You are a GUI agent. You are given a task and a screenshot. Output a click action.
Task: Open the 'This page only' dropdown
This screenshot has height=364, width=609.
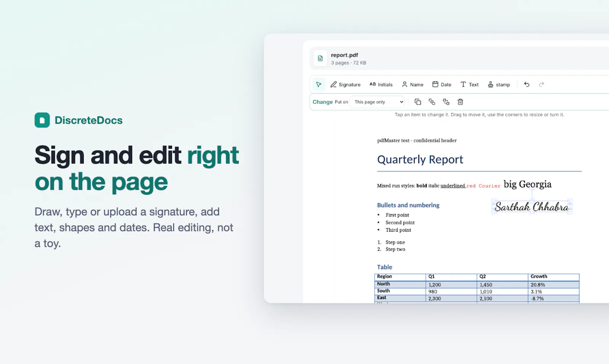377,102
